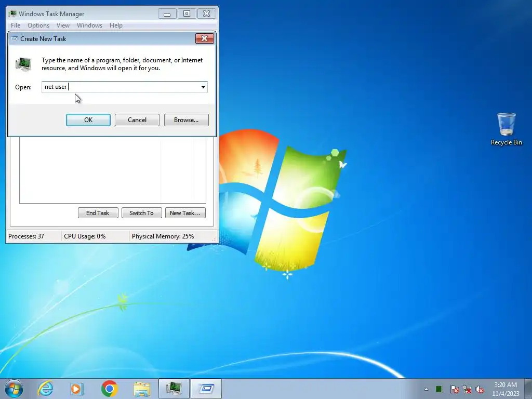This screenshot has height=399, width=532.
Task: Open the Options menu in Task Manager
Action: pyautogui.click(x=38, y=25)
